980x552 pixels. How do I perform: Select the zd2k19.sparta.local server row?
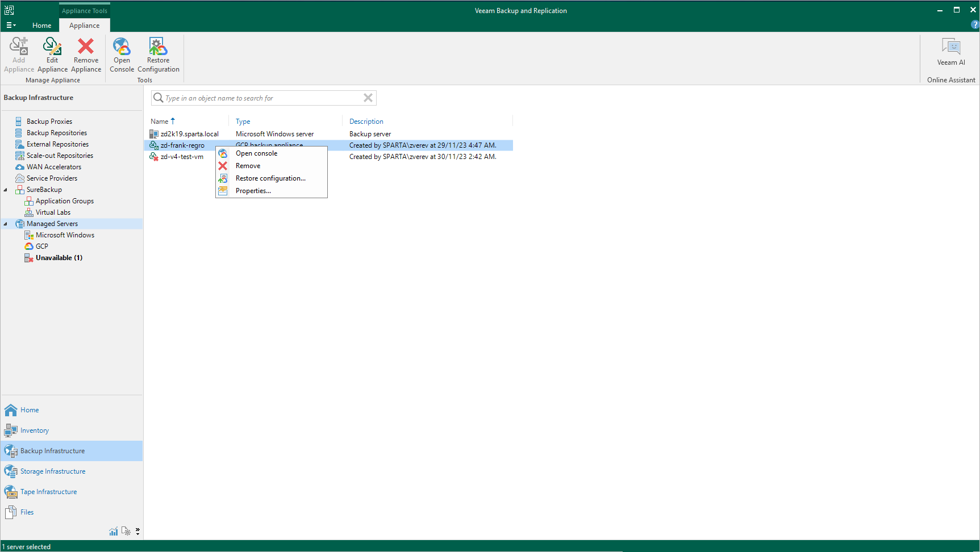click(x=330, y=134)
